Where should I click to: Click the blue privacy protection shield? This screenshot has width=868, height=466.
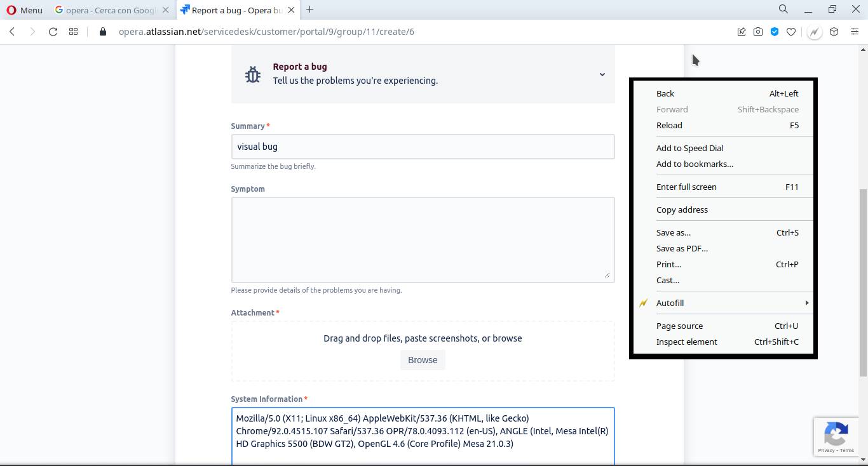(x=775, y=32)
